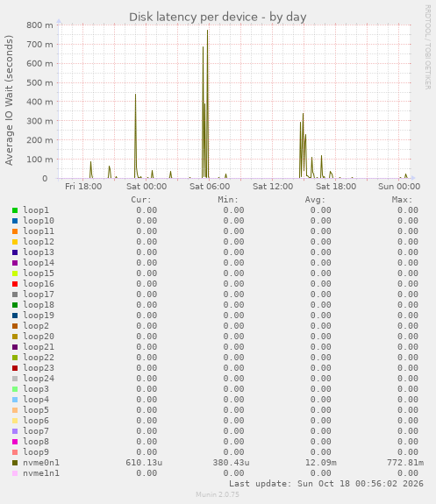
Task: Click the nvme0n1 maximum value 772.81m
Action: point(405,463)
